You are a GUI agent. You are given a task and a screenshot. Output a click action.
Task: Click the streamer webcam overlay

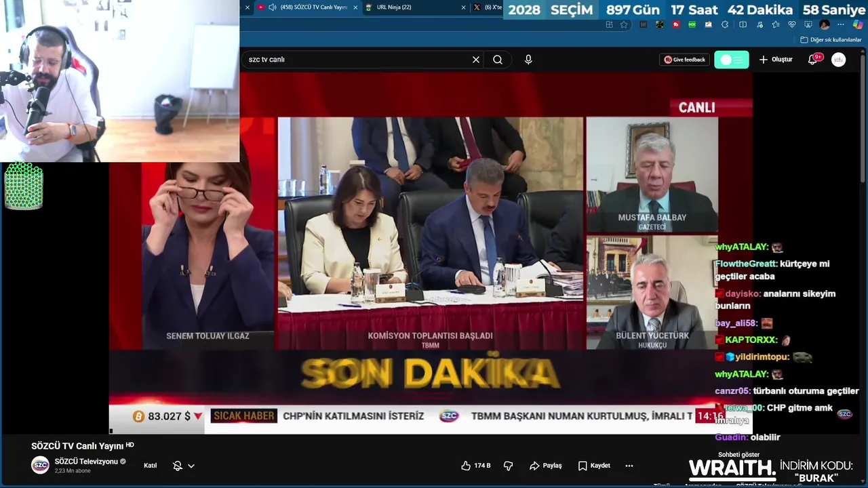tap(119, 81)
